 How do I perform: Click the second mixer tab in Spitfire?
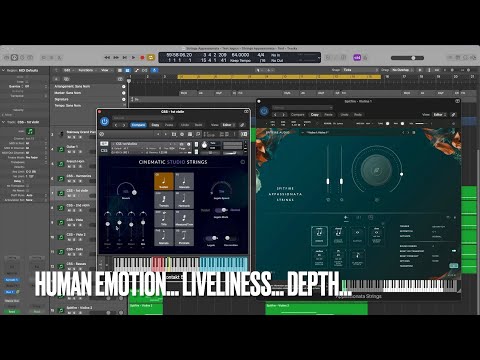[358, 218]
